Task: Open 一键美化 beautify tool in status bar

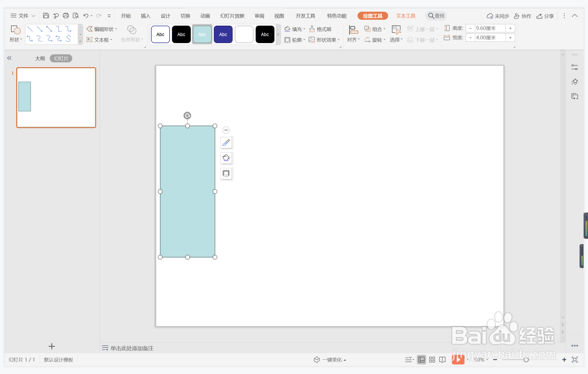Action: 330,360
